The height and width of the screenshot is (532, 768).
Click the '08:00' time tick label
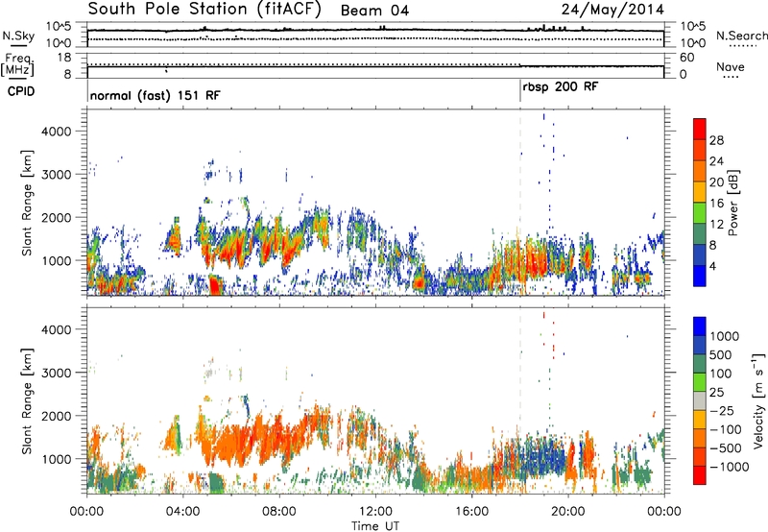point(278,512)
